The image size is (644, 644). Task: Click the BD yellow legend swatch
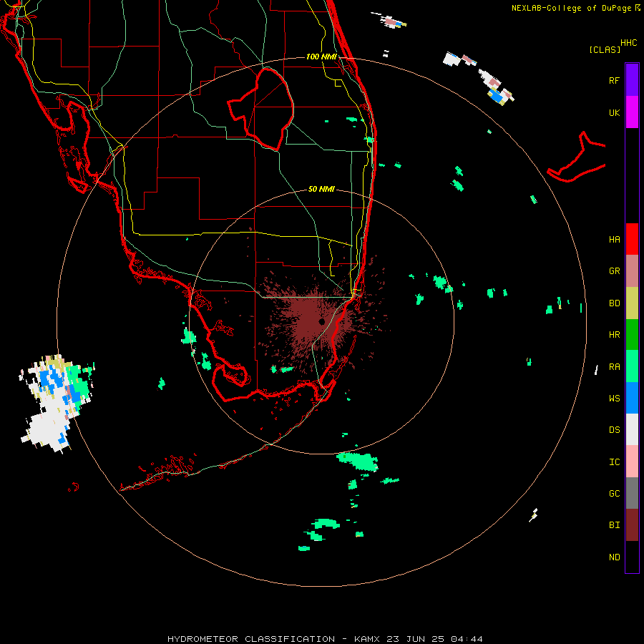pyautogui.click(x=632, y=303)
